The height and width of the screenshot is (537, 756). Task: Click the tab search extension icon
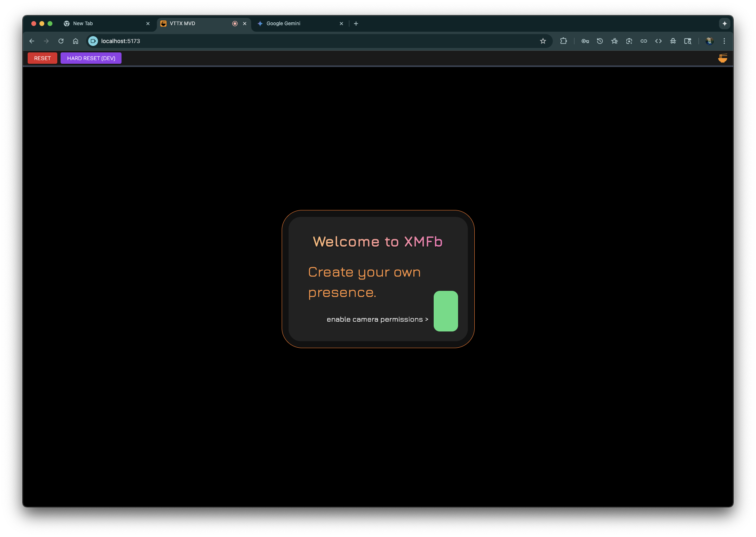click(688, 41)
